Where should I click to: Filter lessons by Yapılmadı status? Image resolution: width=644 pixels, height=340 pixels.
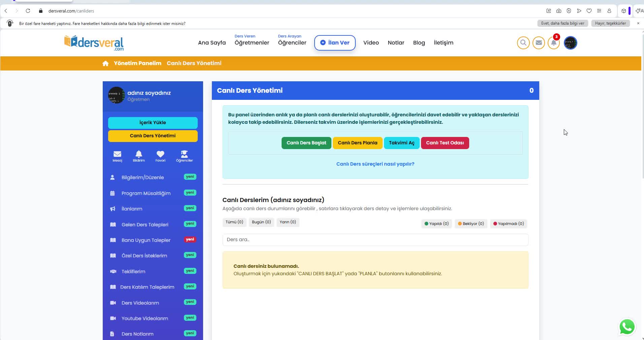point(509,224)
